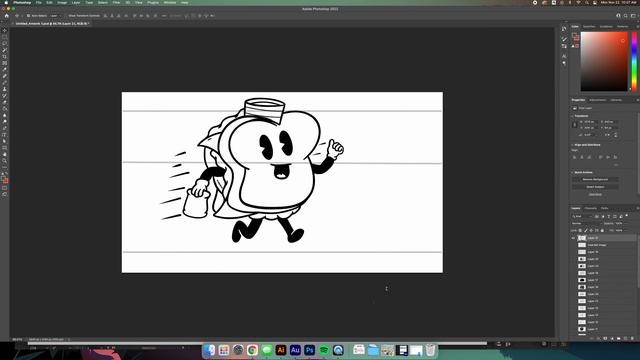Click the Remove Background button
The width and height of the screenshot is (640, 360).
pyautogui.click(x=595, y=180)
